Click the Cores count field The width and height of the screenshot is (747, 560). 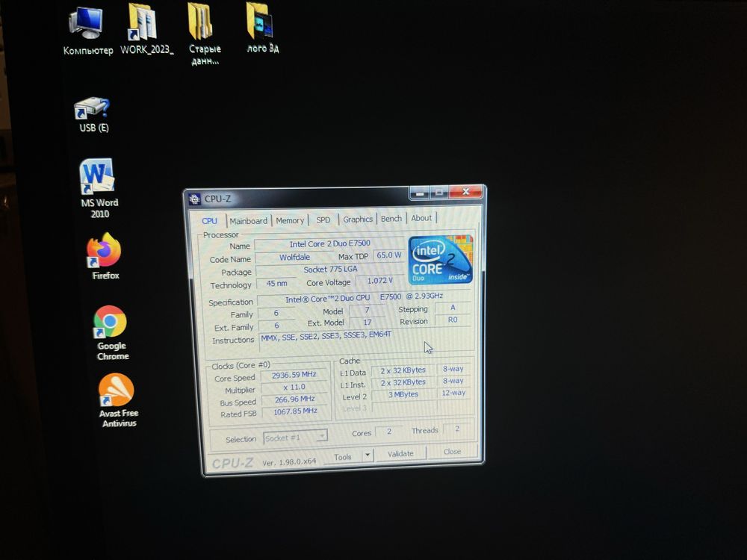point(388,432)
